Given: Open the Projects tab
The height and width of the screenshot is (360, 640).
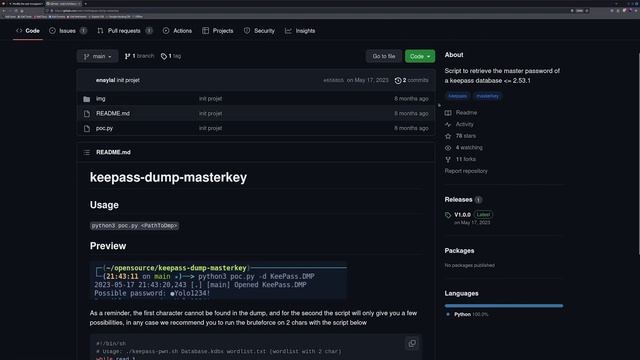Looking at the screenshot, I should pos(218,31).
